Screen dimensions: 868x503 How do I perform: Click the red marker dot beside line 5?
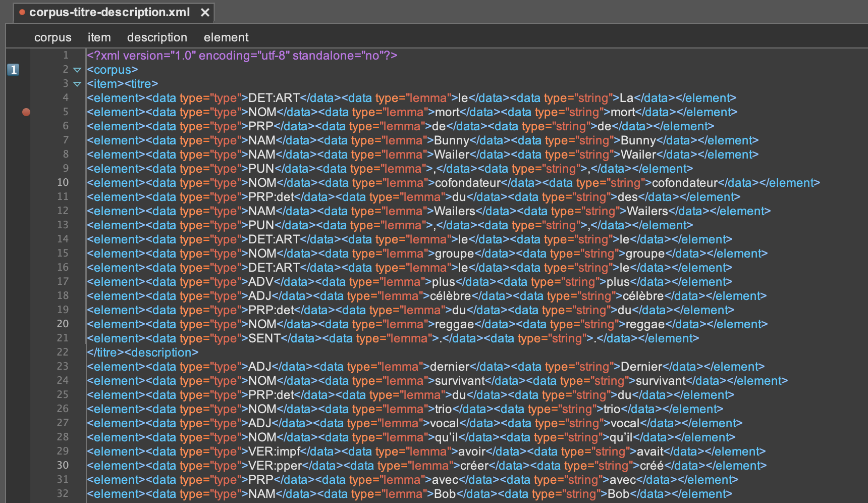coord(26,112)
